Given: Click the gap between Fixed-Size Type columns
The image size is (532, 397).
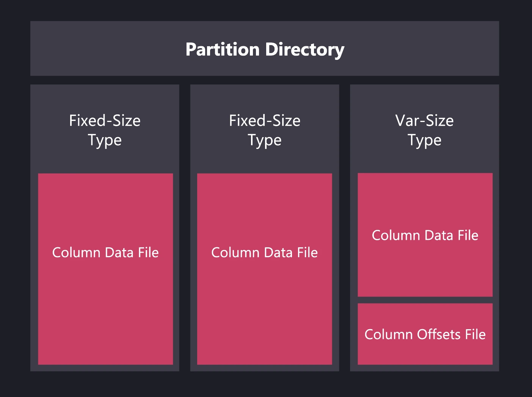Looking at the screenshot, I should coord(185,227).
